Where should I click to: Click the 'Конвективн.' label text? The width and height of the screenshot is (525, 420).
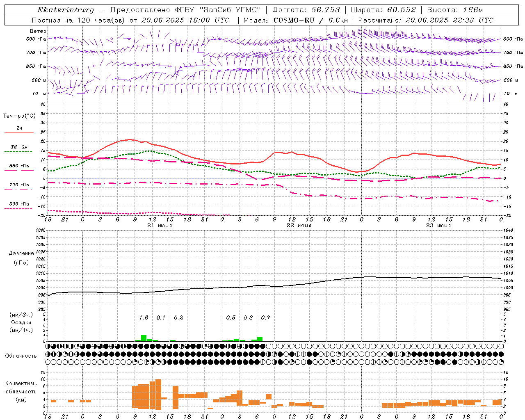coord(21,383)
